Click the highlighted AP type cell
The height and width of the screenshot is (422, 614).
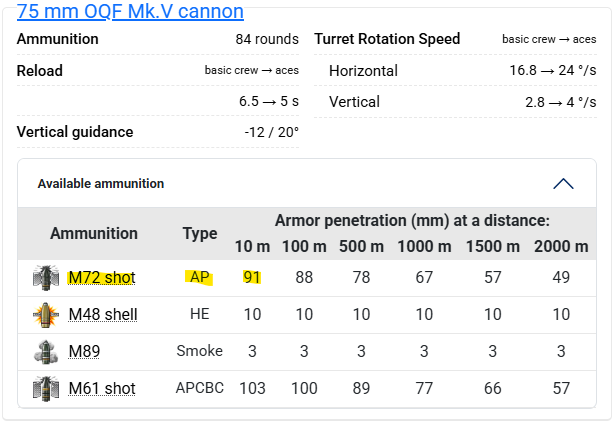click(x=199, y=277)
